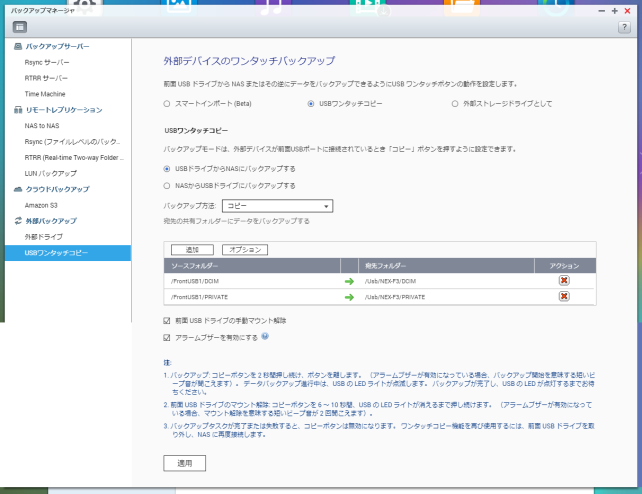This screenshot has width=642, height=494.
Task: Delete the /FrontUSB1/DCIM backup row
Action: [564, 280]
